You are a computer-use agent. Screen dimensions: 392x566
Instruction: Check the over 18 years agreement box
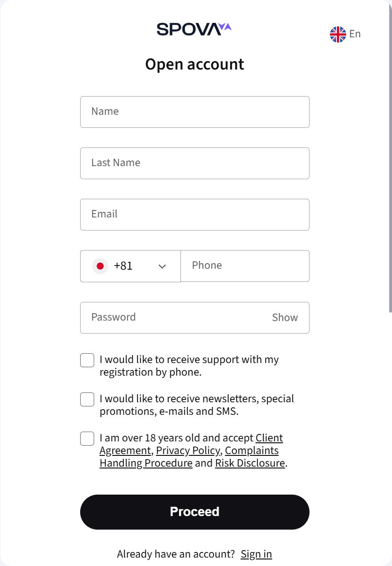[87, 439]
